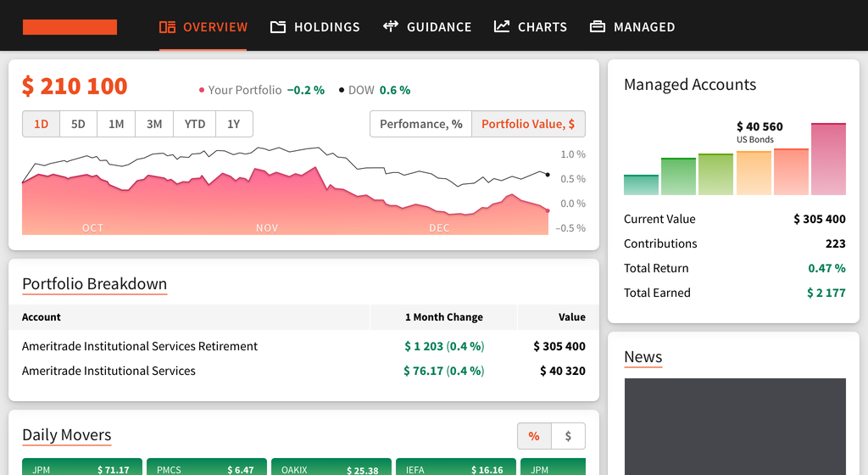Screen dimensions: 868x475
Task: Click the Charts line-graph icon
Action: [502, 26]
